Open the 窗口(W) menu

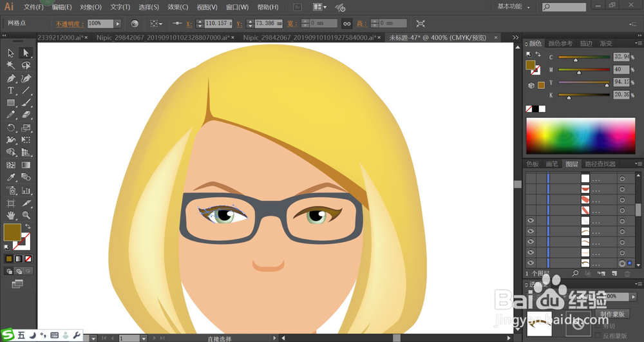click(237, 7)
